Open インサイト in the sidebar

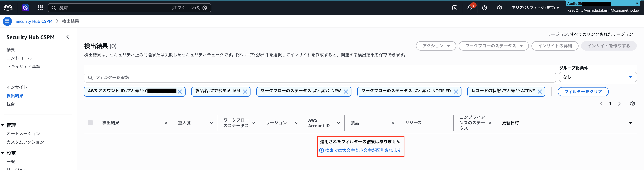tap(17, 87)
